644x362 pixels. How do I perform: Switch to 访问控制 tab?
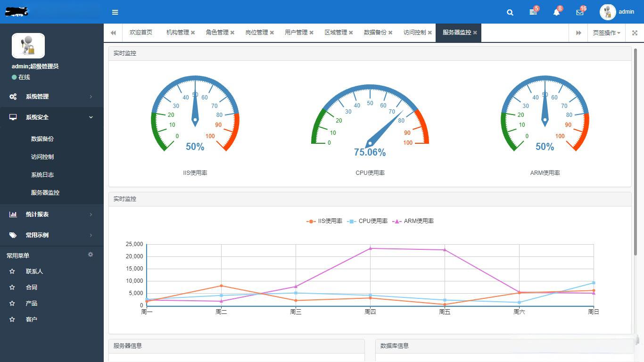click(x=415, y=33)
